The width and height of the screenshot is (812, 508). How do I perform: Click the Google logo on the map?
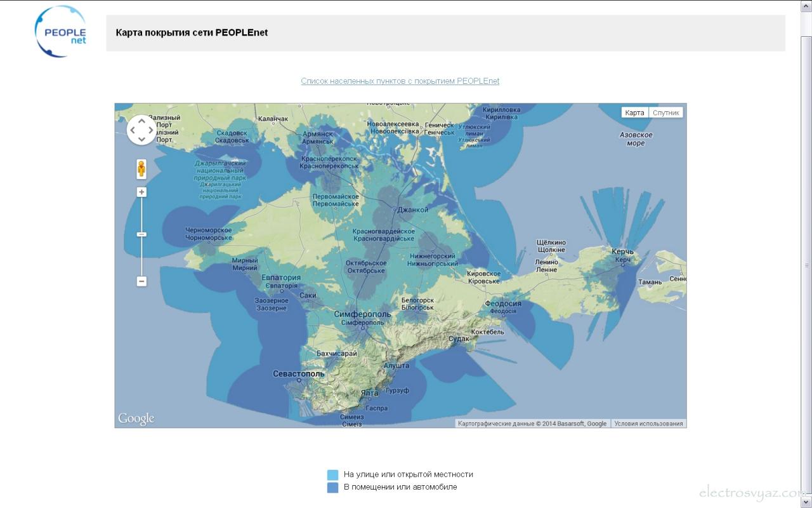[x=136, y=418]
